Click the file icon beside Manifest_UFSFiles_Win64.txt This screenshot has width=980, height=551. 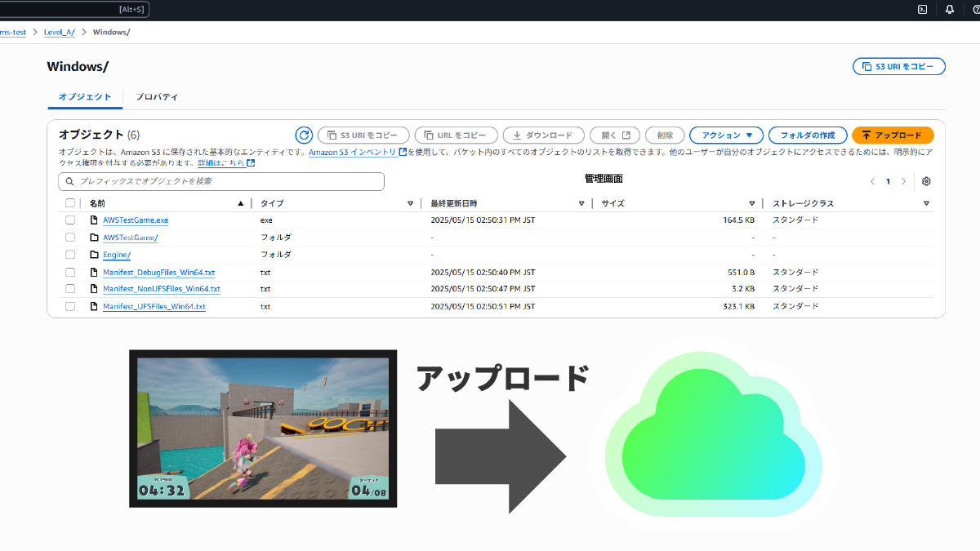(94, 306)
